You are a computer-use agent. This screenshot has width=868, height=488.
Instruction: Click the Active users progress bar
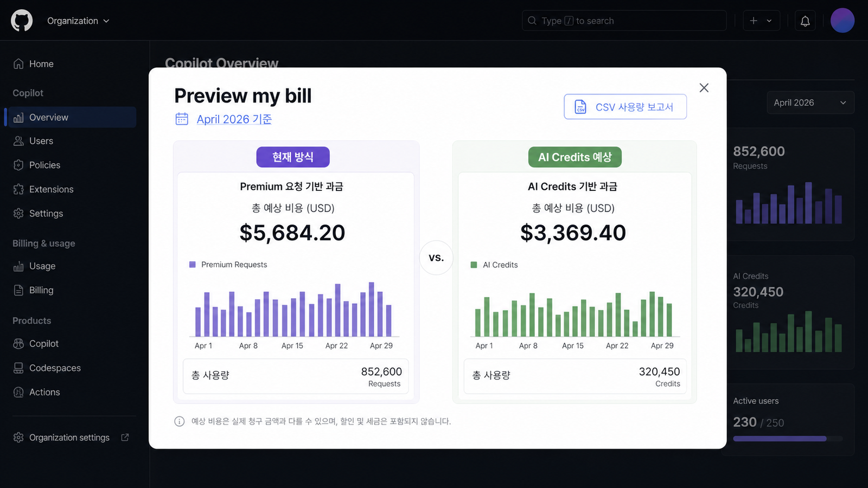(788, 439)
